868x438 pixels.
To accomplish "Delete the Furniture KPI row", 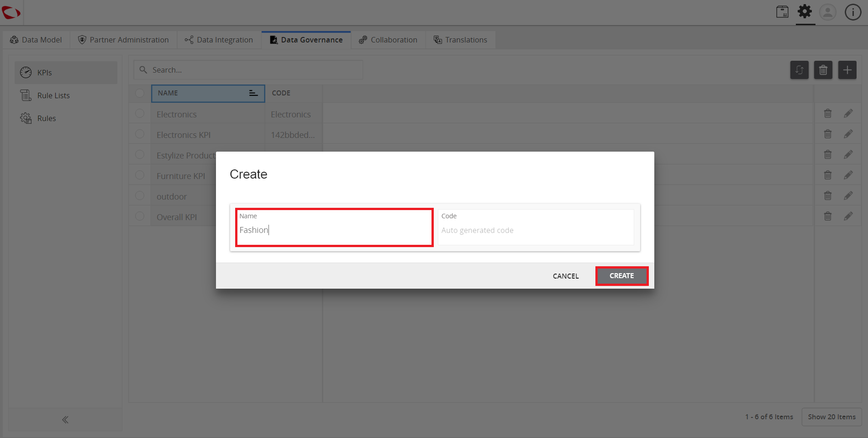I will (x=828, y=175).
